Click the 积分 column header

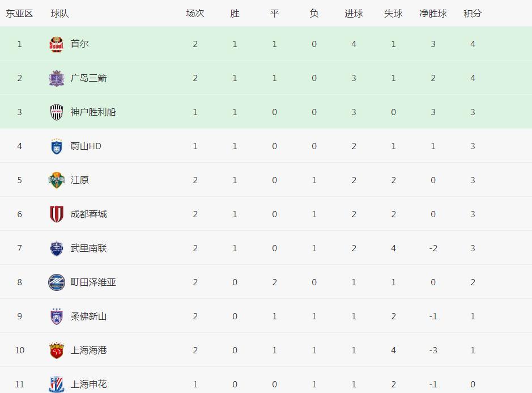(x=473, y=13)
